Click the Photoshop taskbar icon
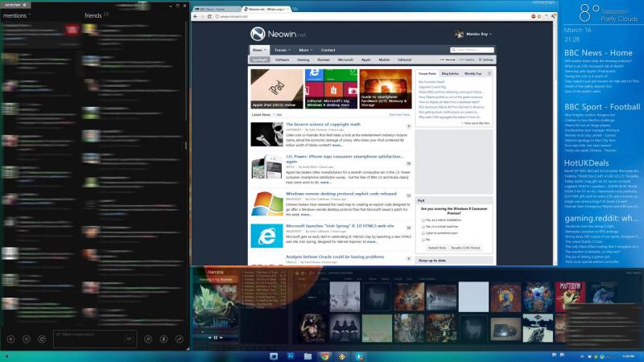Viewport: 644px width, 362px height. [291, 356]
